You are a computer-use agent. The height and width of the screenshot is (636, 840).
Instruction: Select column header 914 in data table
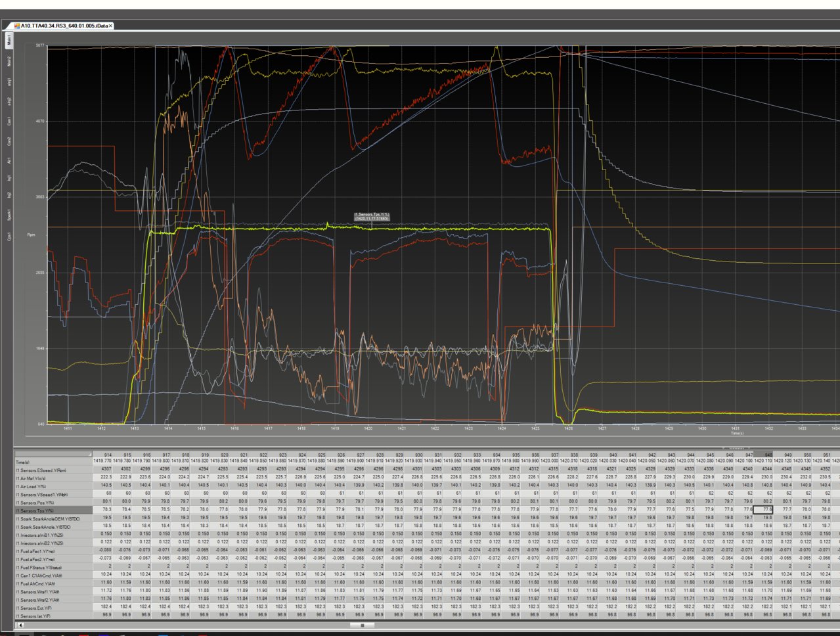(103, 455)
